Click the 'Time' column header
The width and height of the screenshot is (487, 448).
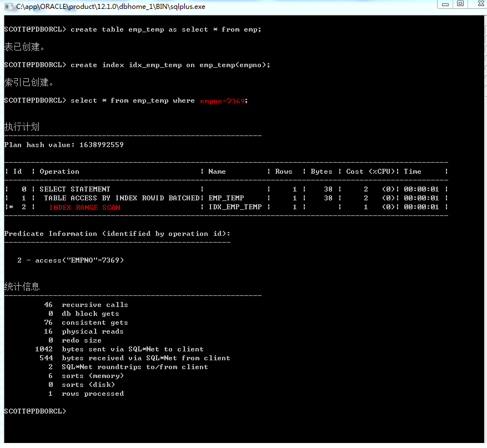click(413, 172)
